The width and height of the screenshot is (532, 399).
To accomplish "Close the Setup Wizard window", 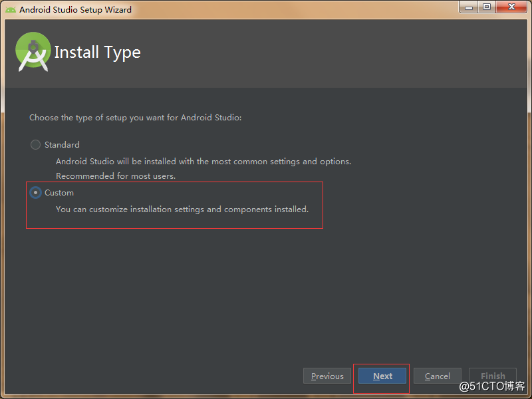I will click(x=511, y=7).
